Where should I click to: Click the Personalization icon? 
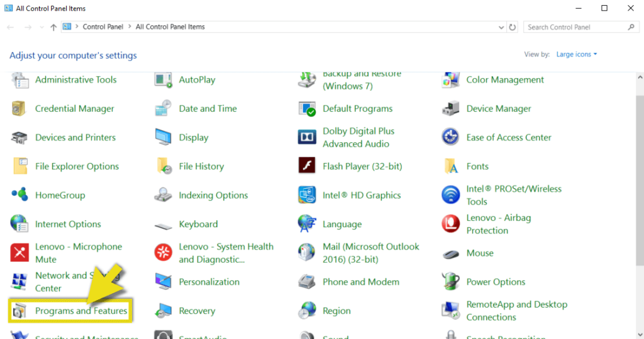click(x=163, y=282)
